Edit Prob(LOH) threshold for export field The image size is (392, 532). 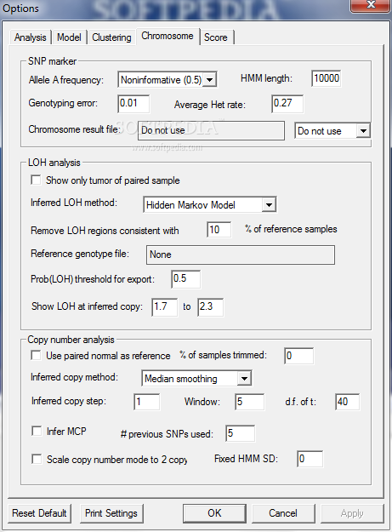tap(185, 279)
